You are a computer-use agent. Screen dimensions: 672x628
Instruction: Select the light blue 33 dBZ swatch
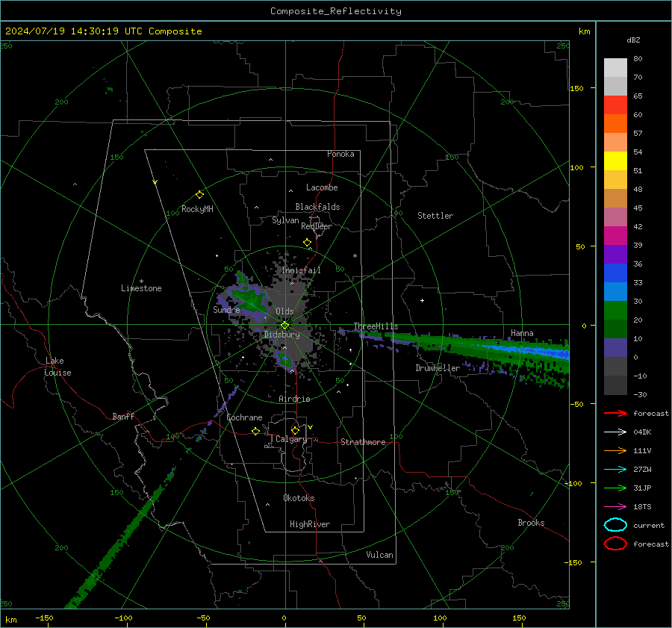[615, 292]
